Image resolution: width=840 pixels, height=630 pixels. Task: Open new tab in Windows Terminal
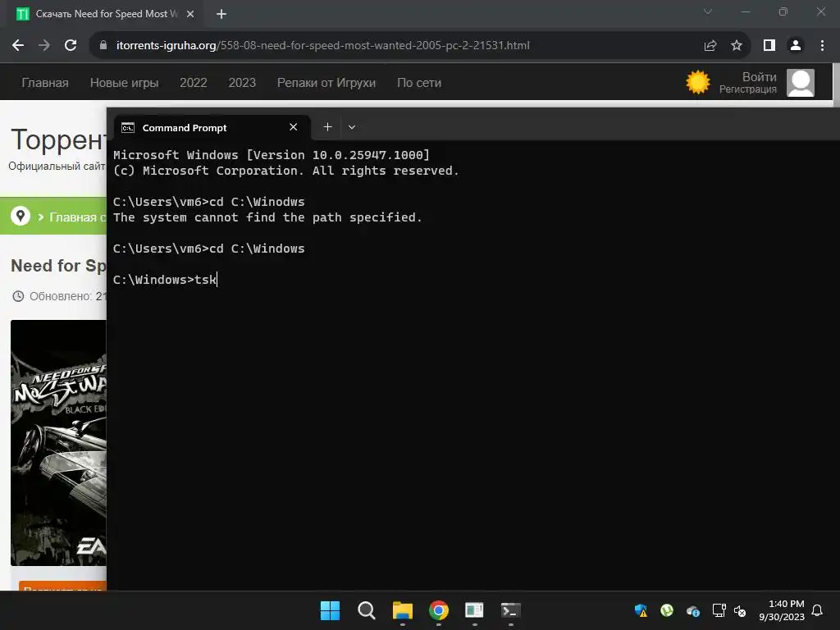click(x=327, y=127)
